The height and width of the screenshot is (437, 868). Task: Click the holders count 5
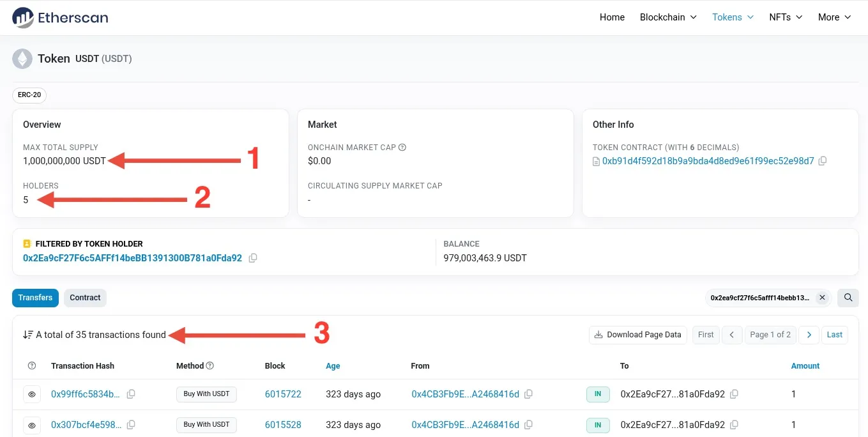click(26, 200)
